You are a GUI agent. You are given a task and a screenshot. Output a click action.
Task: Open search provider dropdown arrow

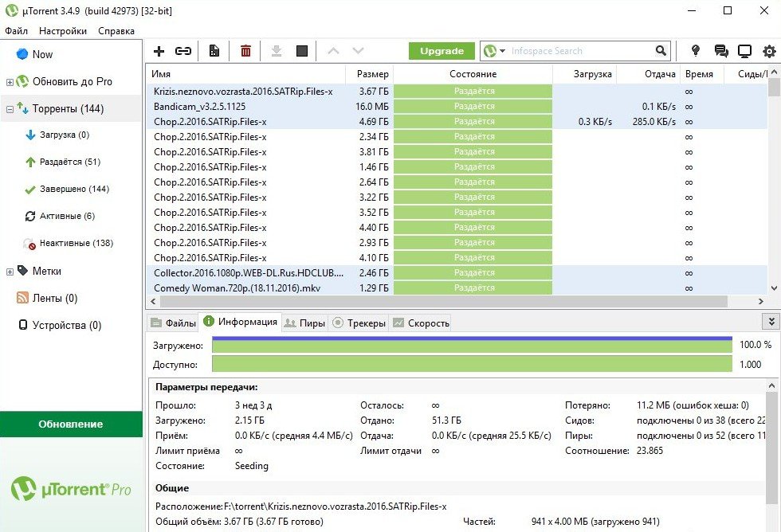pos(502,51)
